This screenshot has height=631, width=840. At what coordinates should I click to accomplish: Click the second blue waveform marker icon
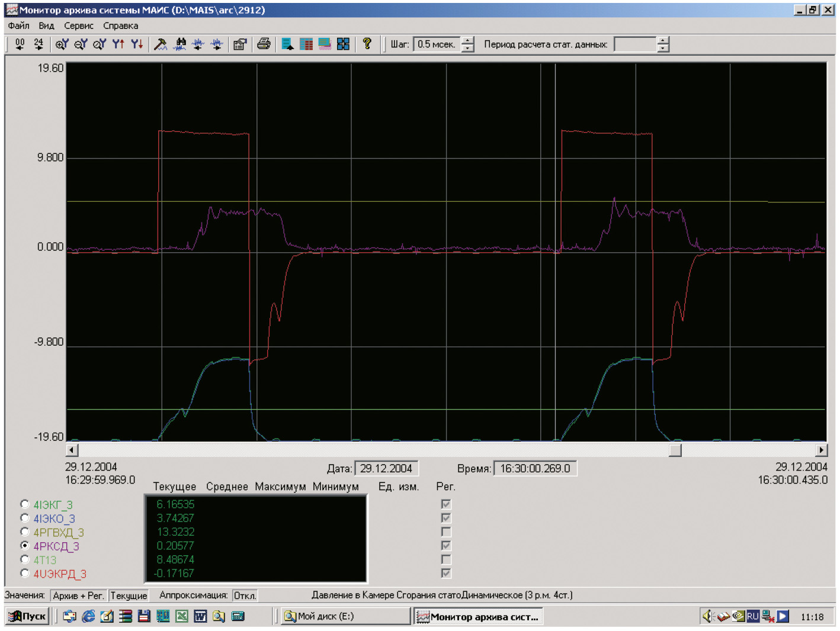(217, 44)
